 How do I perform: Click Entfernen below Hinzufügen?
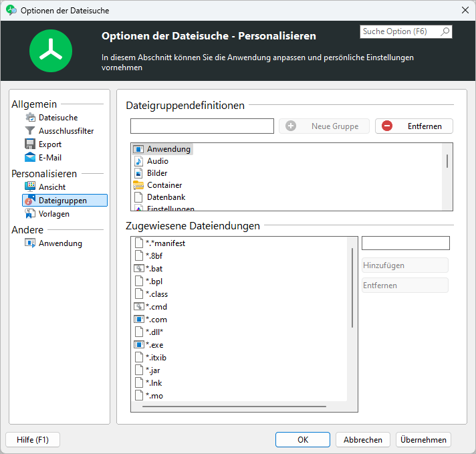pos(405,285)
